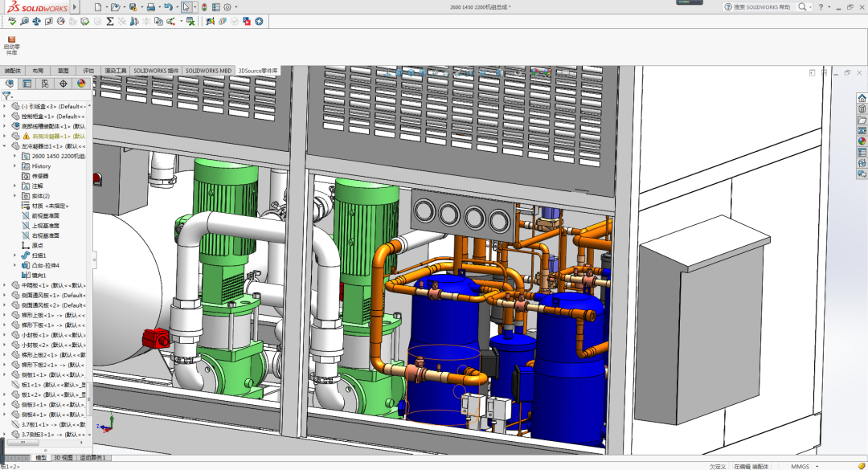Click the Undo arrow icon
868x470 pixels.
(167, 7)
